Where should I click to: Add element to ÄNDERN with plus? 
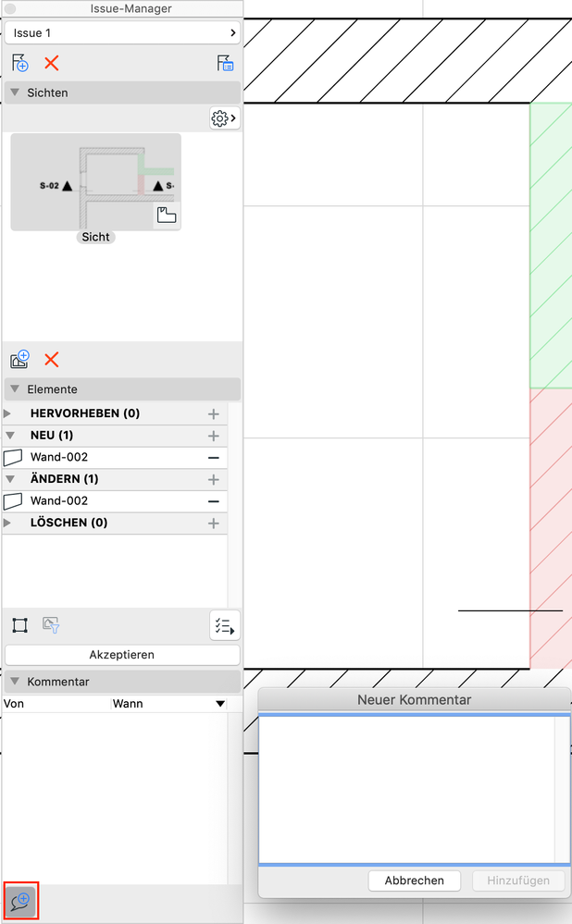(x=214, y=480)
